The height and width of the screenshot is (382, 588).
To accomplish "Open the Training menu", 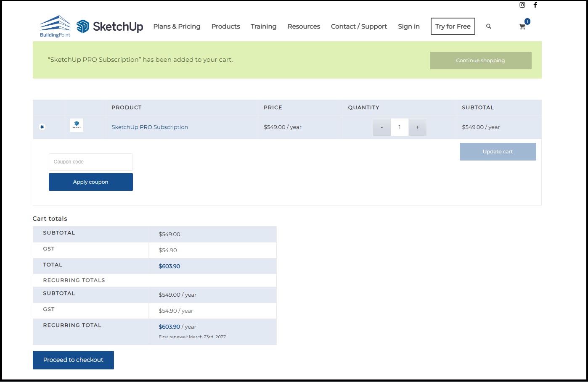I will (x=263, y=26).
